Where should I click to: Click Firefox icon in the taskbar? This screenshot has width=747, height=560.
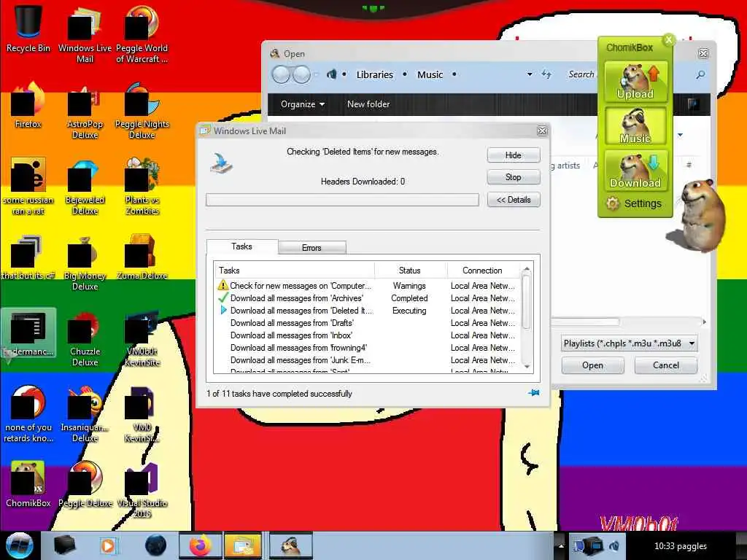[201, 545]
